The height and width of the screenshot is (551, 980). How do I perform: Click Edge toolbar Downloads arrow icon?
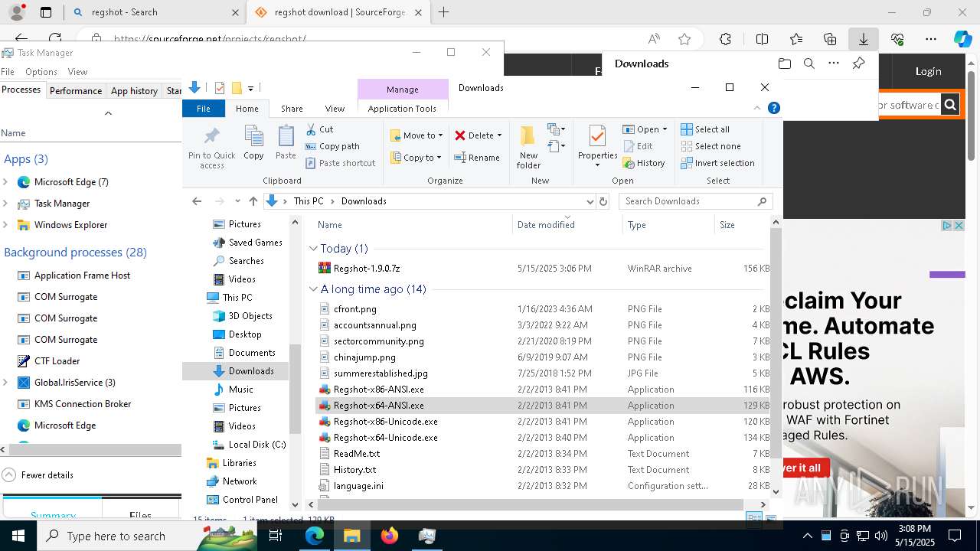863,39
